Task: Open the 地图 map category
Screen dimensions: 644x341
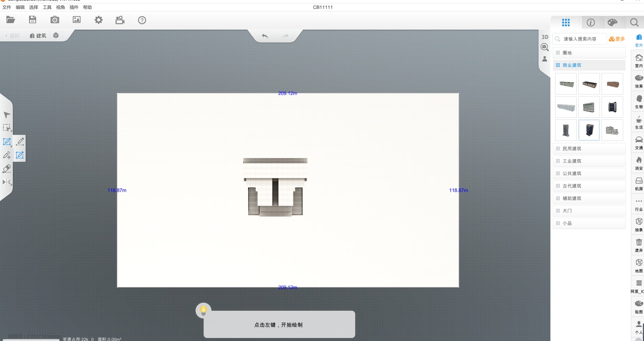Action: coord(639,266)
